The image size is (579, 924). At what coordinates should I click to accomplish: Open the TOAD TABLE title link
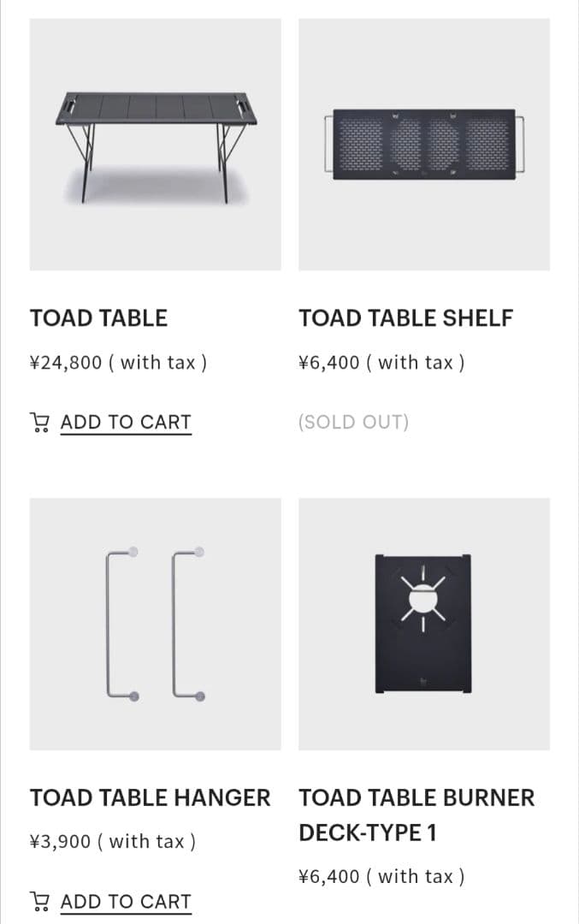98,318
